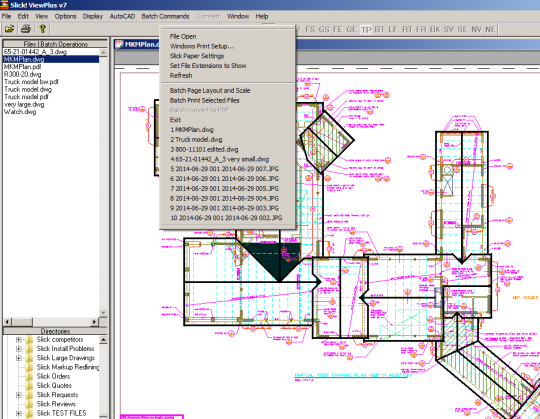Viewport: 540px width, 419px height.
Task: Select Watch.dwg in file list
Action: click(x=20, y=112)
